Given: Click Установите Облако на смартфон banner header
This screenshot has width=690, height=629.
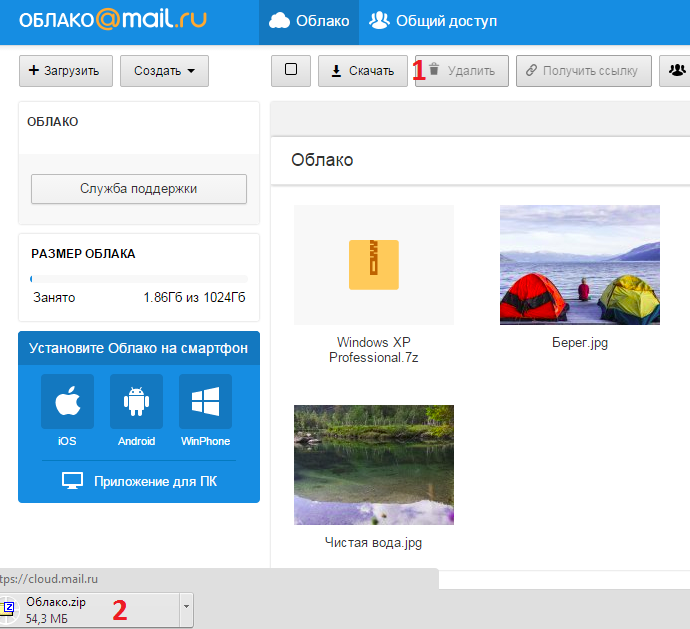Looking at the screenshot, I should point(139,348).
